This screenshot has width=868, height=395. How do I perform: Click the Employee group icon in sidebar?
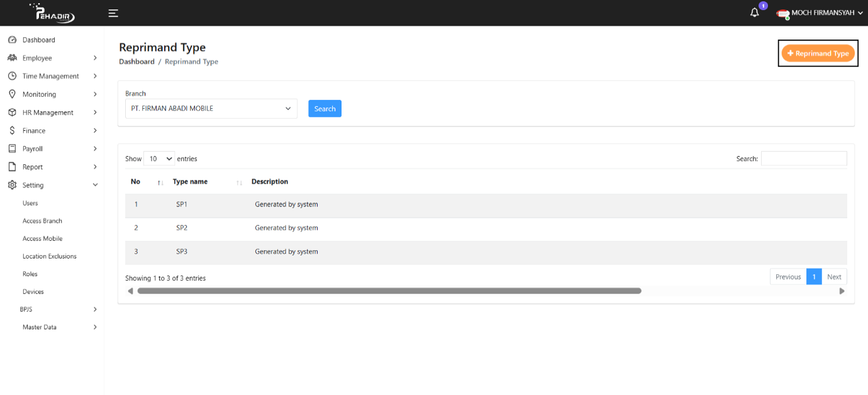click(x=12, y=58)
